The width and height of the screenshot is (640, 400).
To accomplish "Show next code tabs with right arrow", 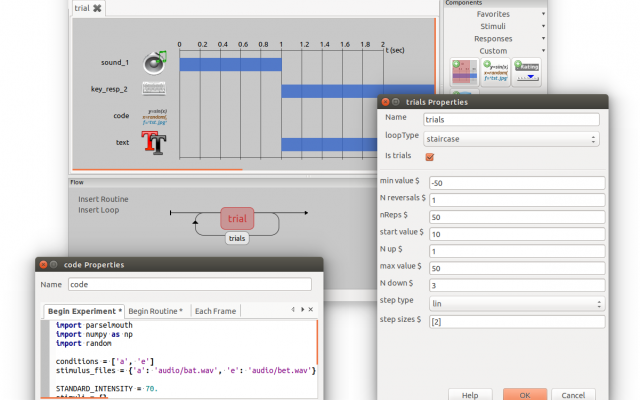I will [302, 309].
